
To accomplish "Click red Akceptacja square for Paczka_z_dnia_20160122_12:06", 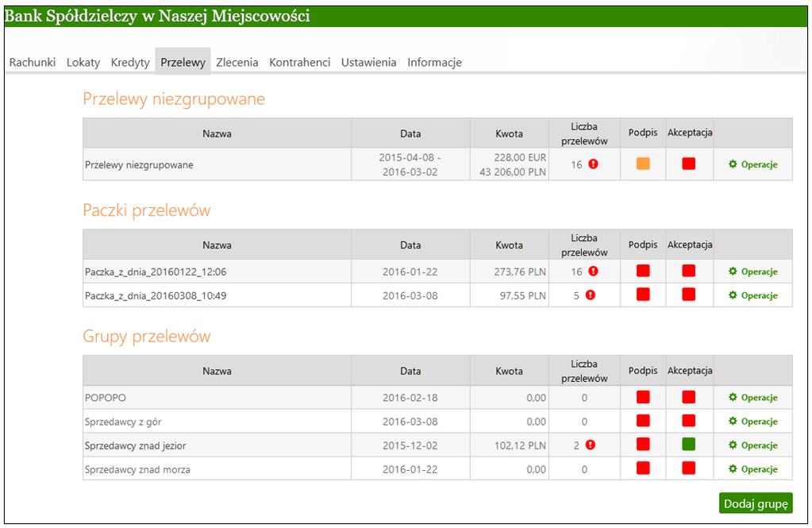I will [x=689, y=271].
